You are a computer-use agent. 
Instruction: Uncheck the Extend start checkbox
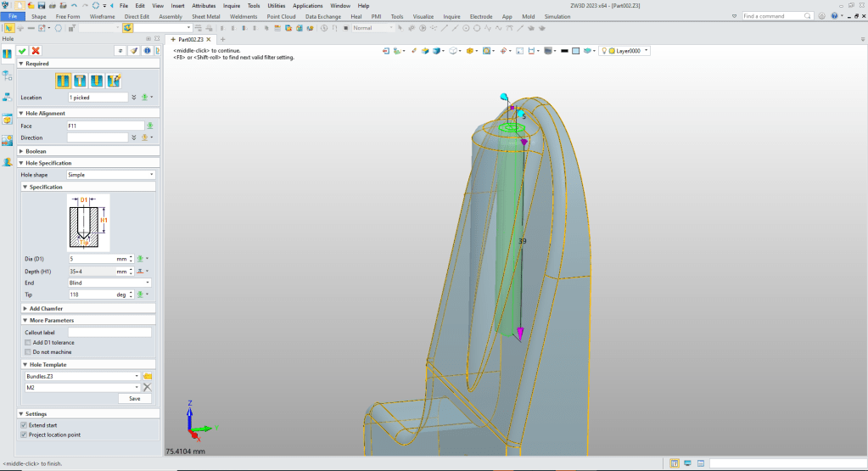[x=24, y=424]
